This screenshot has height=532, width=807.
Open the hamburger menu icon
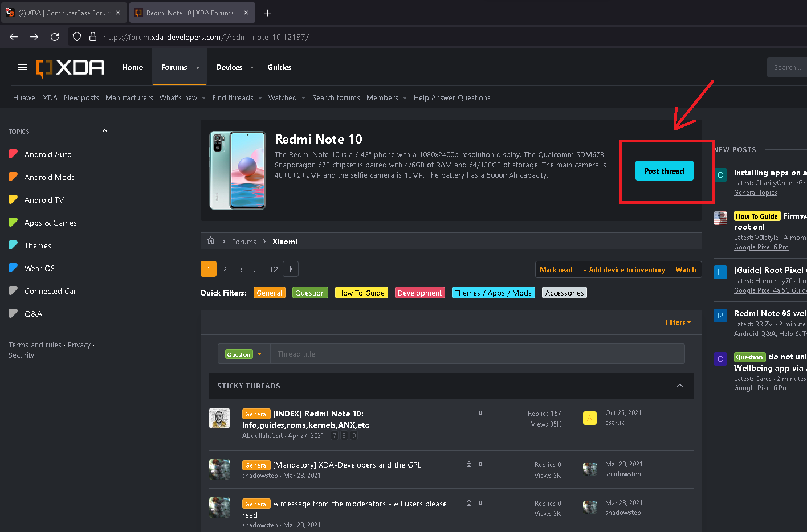point(22,67)
